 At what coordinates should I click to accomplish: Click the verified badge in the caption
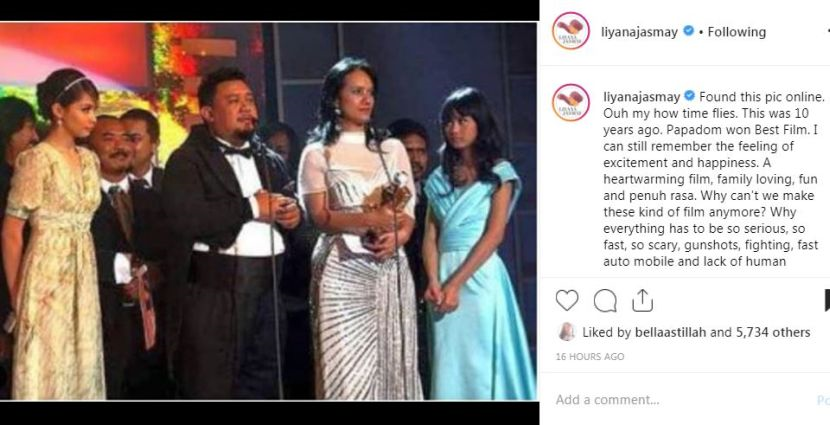689,96
